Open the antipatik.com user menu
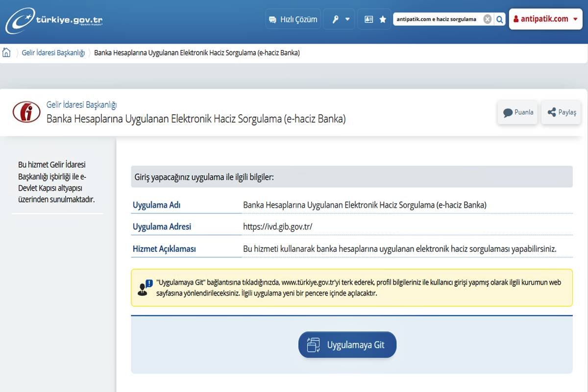Viewport: 588px width, 392px height. (545, 19)
